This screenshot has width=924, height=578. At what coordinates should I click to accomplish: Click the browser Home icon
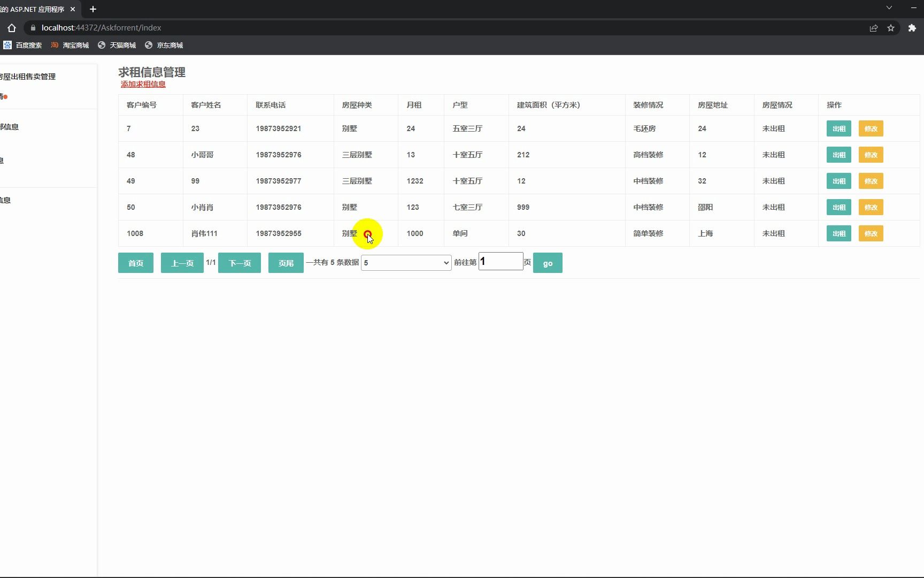click(x=12, y=28)
